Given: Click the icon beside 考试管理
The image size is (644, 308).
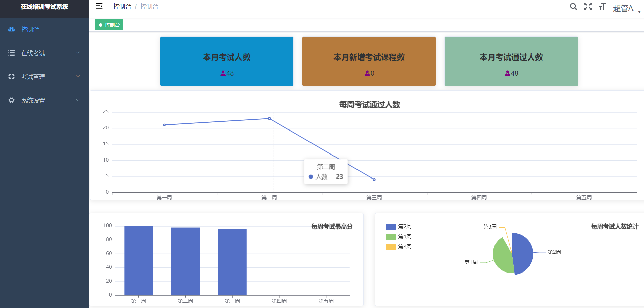Looking at the screenshot, I should coord(11,77).
